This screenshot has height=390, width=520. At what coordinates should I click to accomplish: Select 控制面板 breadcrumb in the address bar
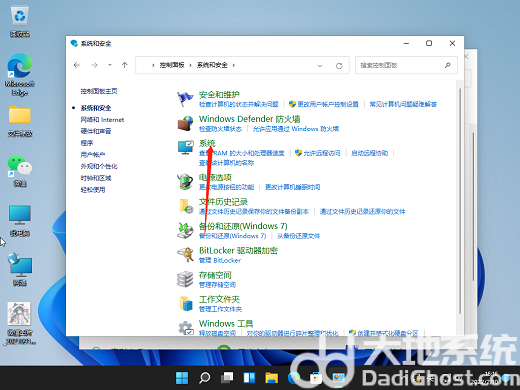tap(172, 65)
